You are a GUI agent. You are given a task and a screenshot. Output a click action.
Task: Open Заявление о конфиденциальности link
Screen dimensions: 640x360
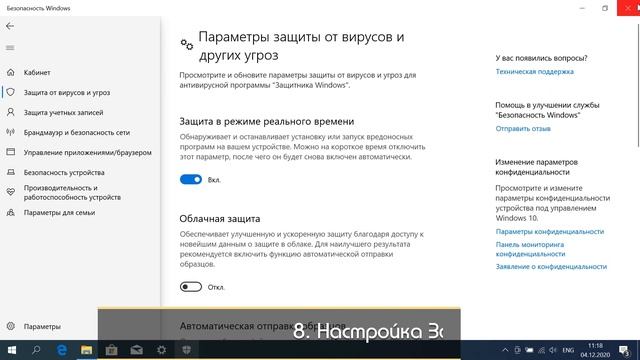click(x=551, y=267)
